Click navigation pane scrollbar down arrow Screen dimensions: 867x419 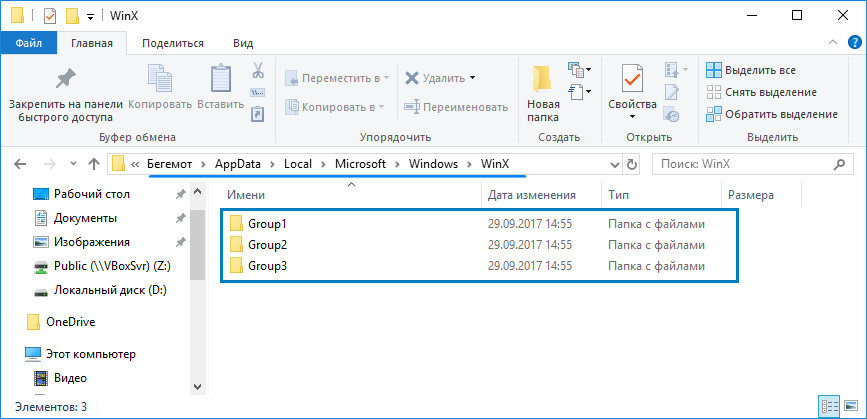197,386
